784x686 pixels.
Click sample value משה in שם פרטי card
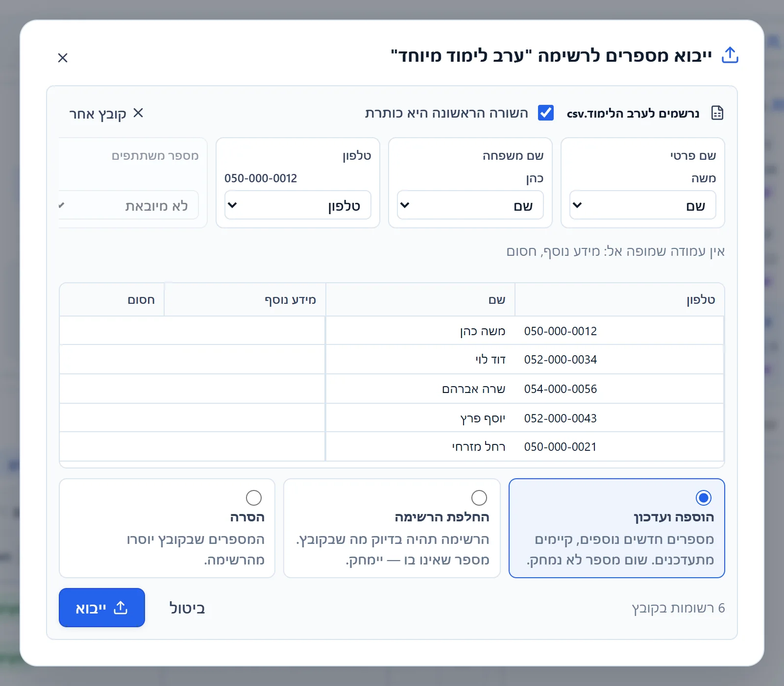point(704,178)
